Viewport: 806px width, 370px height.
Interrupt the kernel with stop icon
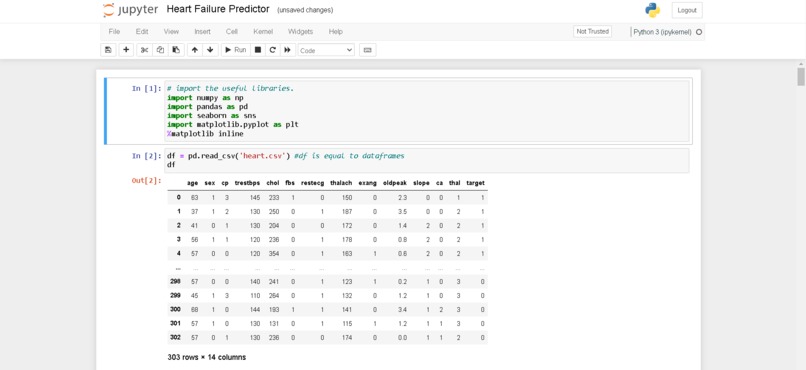[258, 50]
